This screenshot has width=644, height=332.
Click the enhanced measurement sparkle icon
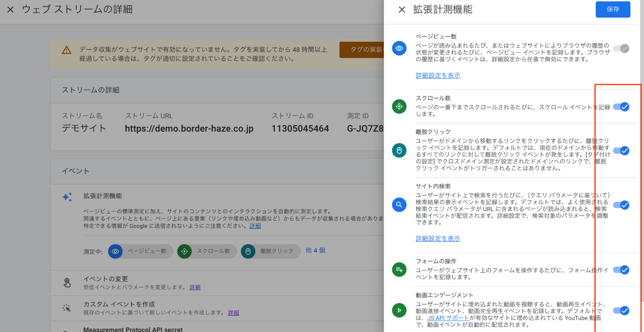coord(67,197)
